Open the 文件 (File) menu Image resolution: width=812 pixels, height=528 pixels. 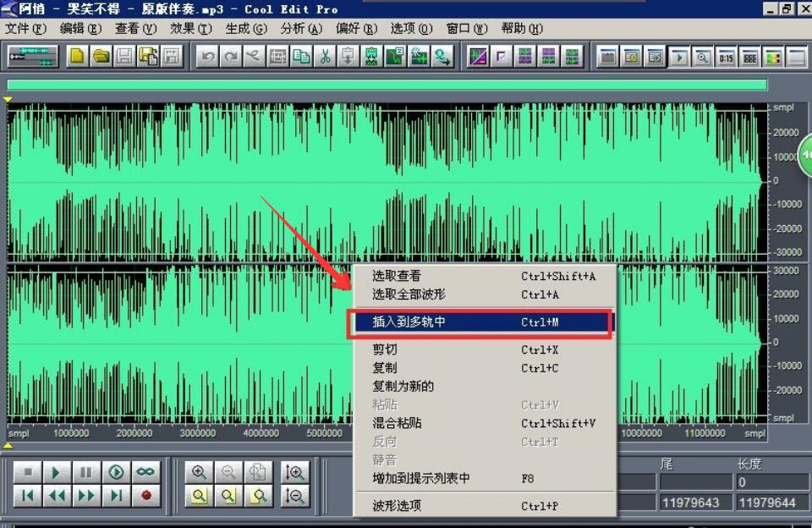tap(25, 29)
